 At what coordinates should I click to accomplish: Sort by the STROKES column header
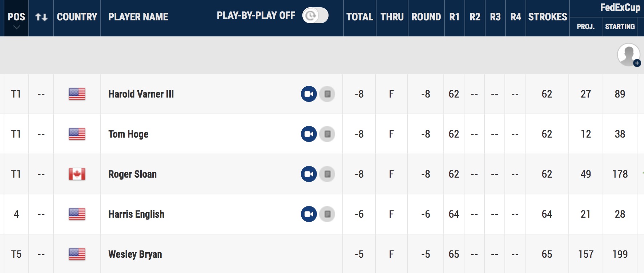[x=547, y=17]
